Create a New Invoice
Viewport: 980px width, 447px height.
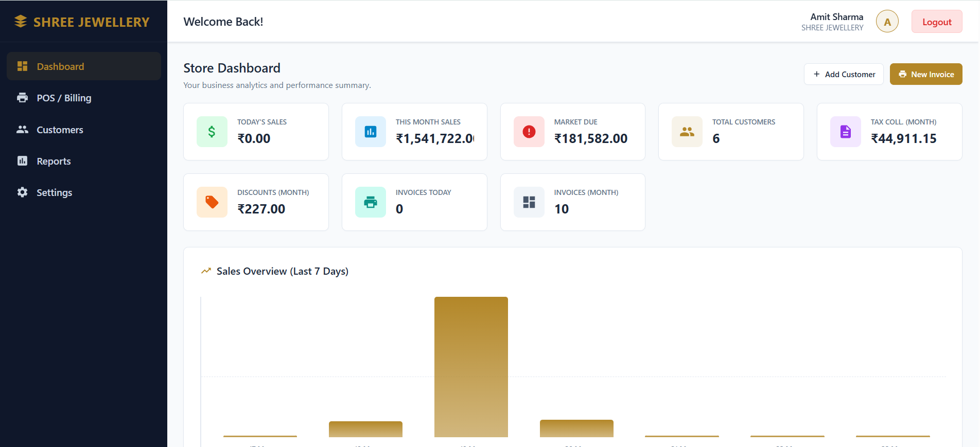(926, 74)
